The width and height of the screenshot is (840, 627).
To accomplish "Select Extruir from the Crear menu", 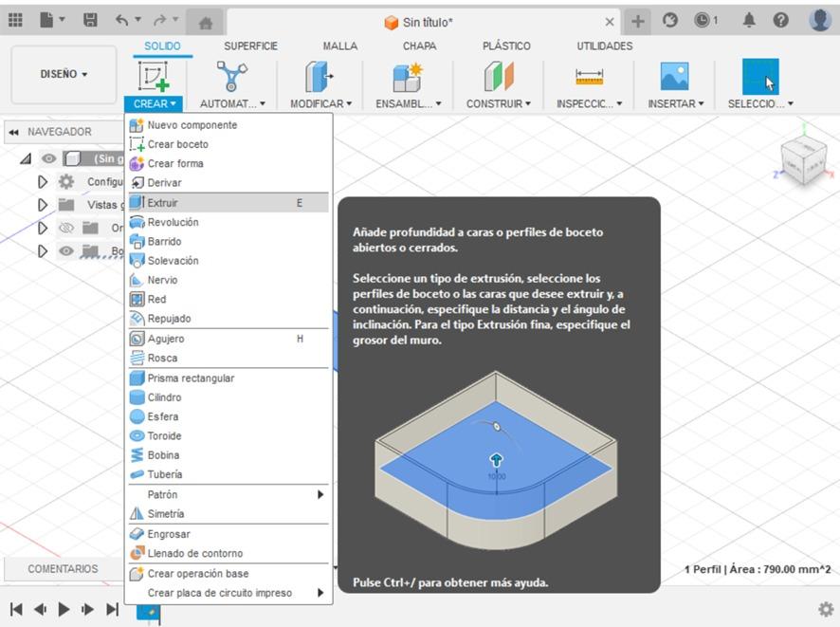I will [x=228, y=203].
